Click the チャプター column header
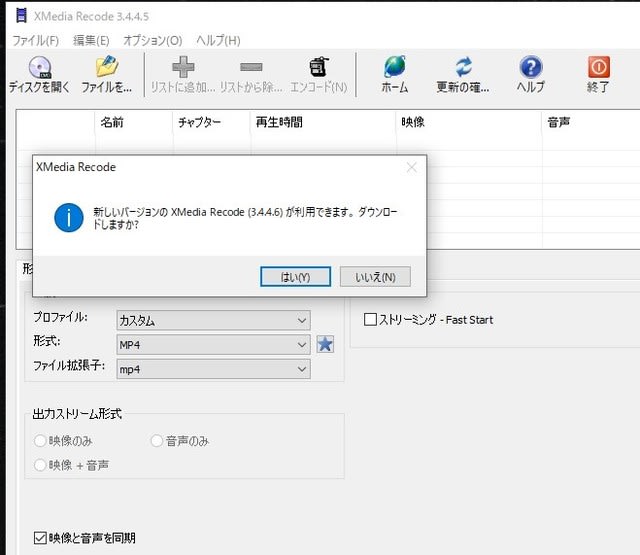This screenshot has height=555, width=640. coord(212,122)
